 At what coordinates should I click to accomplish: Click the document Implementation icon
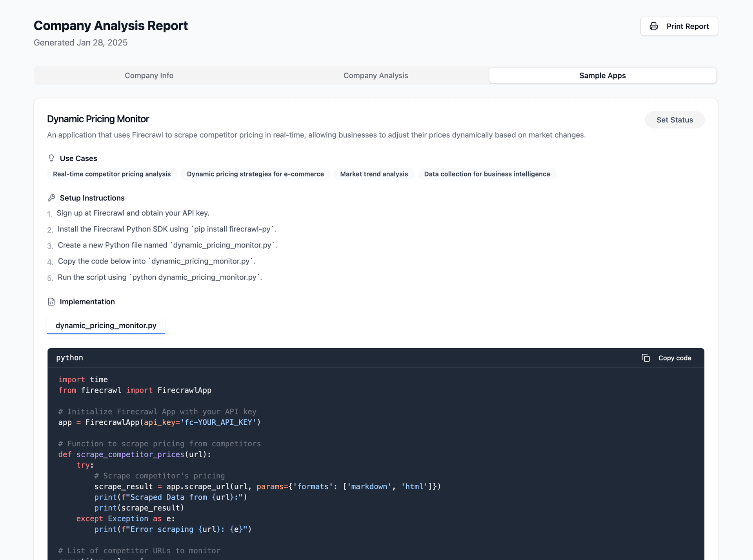coord(51,301)
